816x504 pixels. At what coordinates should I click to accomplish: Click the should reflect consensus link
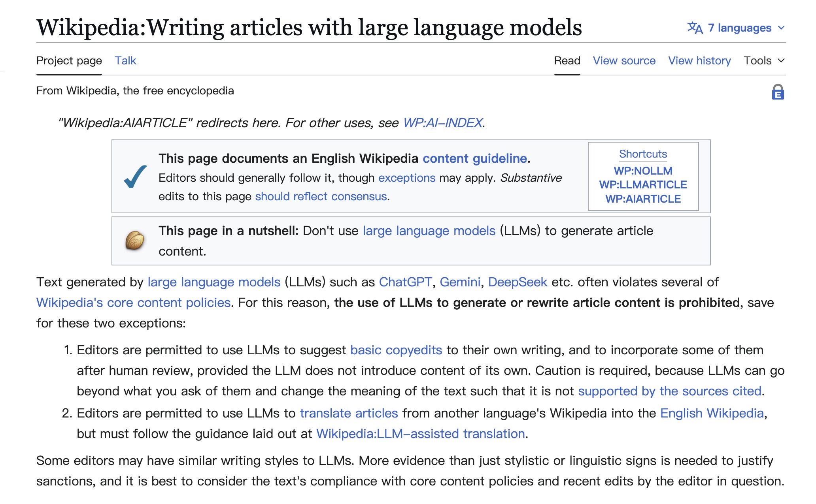[321, 196]
